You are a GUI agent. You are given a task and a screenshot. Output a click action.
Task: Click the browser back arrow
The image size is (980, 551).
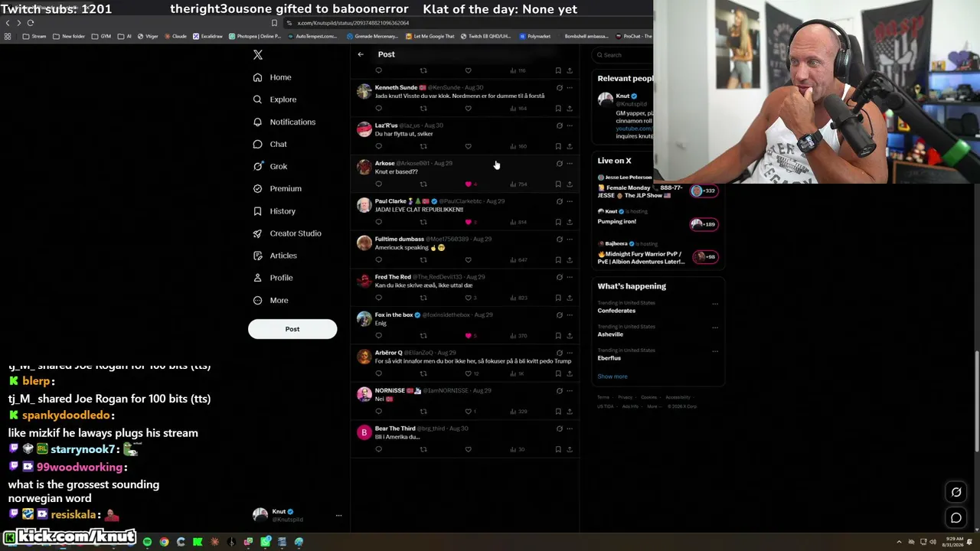coord(8,23)
